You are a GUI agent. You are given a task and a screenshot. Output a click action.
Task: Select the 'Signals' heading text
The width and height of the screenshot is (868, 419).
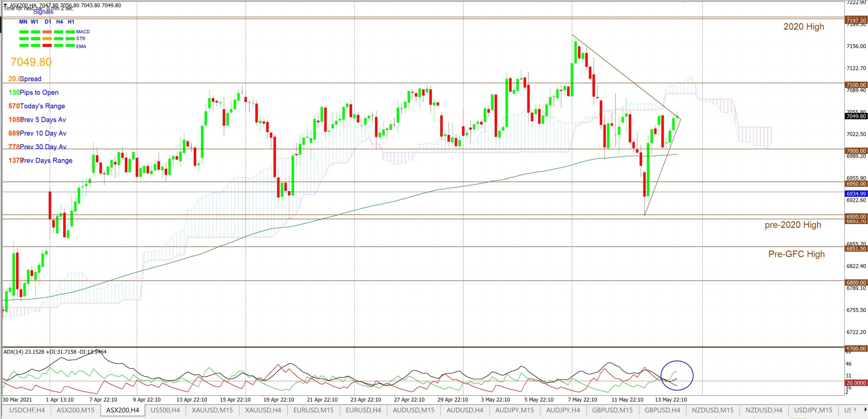pos(43,12)
